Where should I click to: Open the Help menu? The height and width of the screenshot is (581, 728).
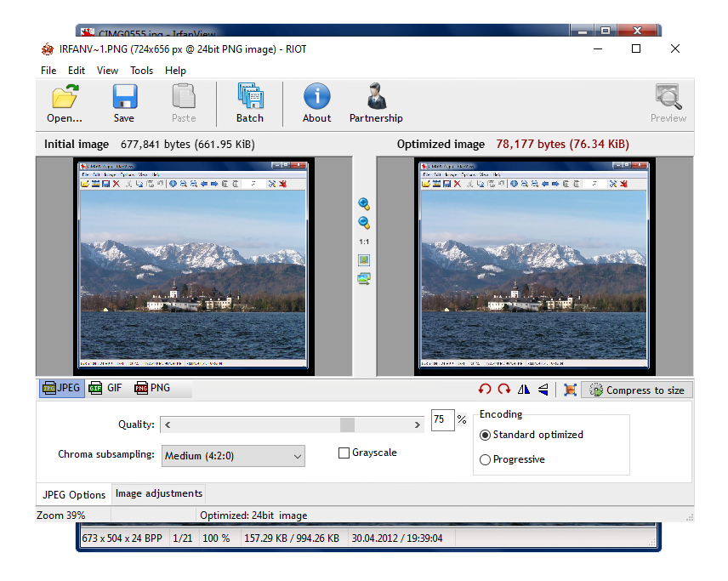(175, 71)
